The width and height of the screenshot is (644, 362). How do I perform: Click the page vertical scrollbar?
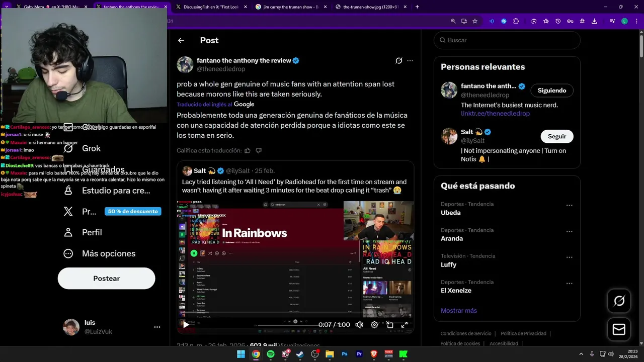pos(641,45)
